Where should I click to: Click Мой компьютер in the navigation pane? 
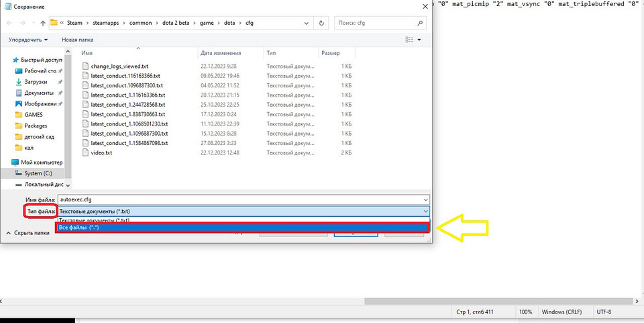tap(41, 163)
